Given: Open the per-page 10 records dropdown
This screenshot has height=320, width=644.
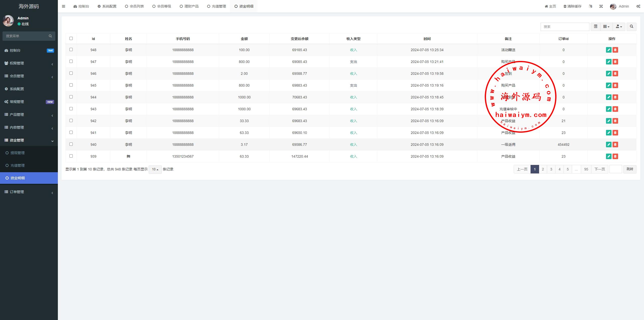Looking at the screenshot, I should [155, 169].
